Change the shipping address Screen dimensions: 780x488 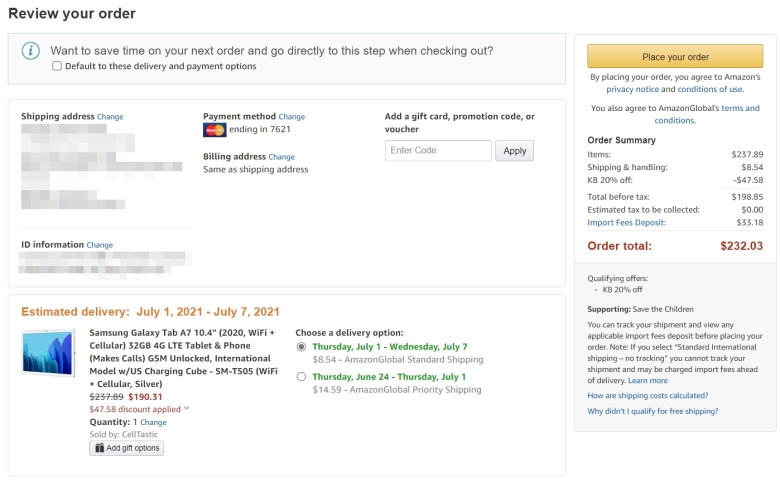110,117
